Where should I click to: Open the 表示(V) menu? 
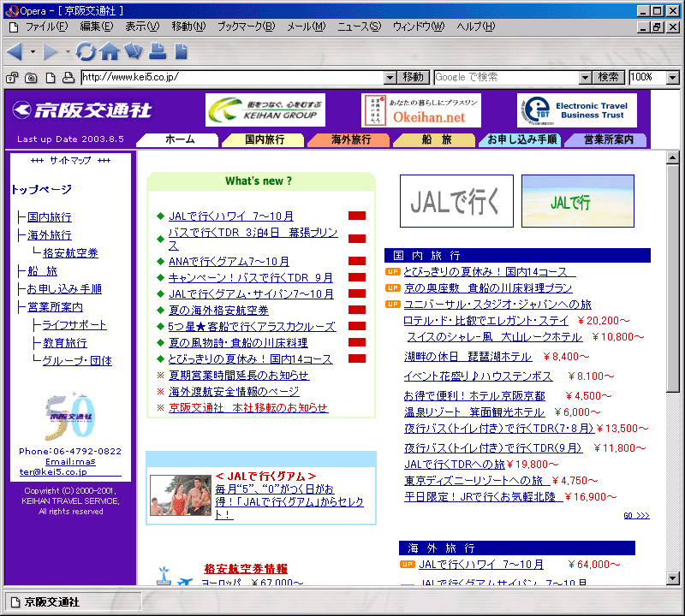(x=142, y=27)
